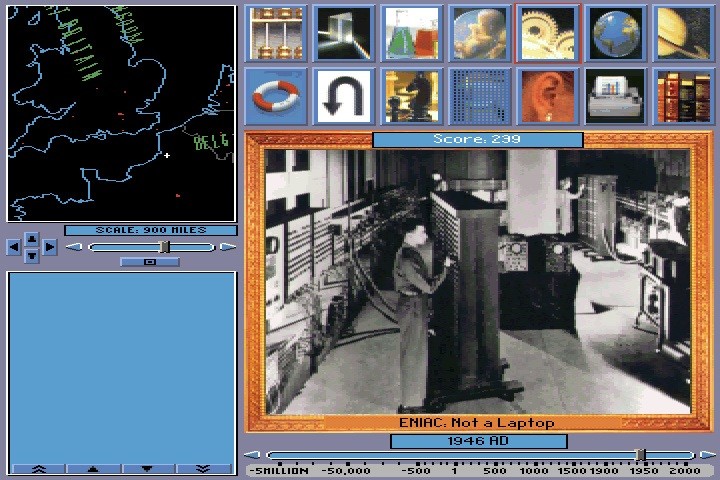Screen dimensions: 720x480
Task: Click the BELG label on map
Action: pos(211,142)
